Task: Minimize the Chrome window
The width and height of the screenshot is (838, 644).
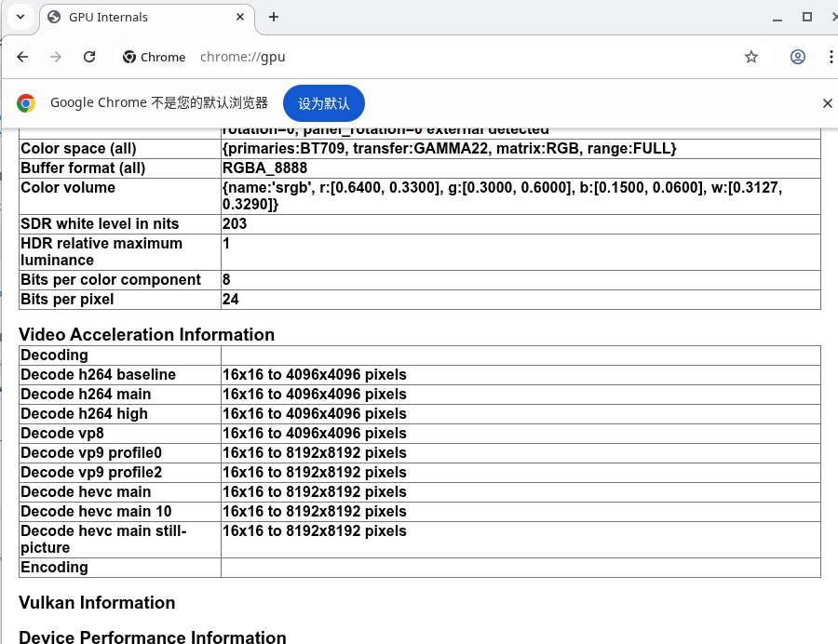Action: point(771,17)
